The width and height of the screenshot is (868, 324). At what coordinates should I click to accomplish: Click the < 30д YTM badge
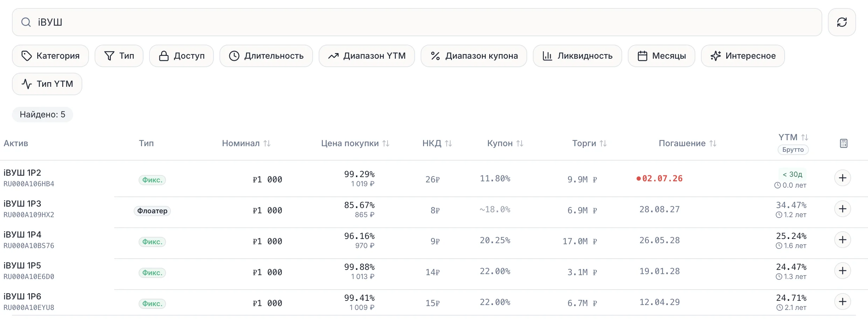792,174
